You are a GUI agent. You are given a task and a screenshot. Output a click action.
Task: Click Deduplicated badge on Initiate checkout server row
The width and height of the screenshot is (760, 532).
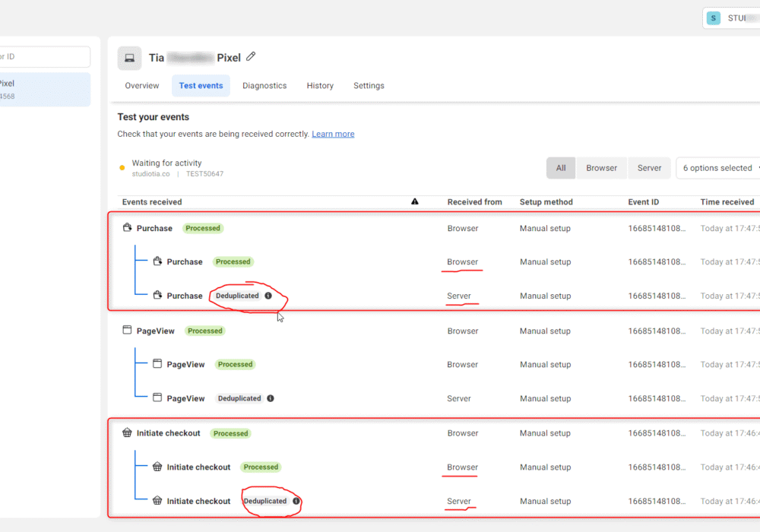[x=265, y=501]
